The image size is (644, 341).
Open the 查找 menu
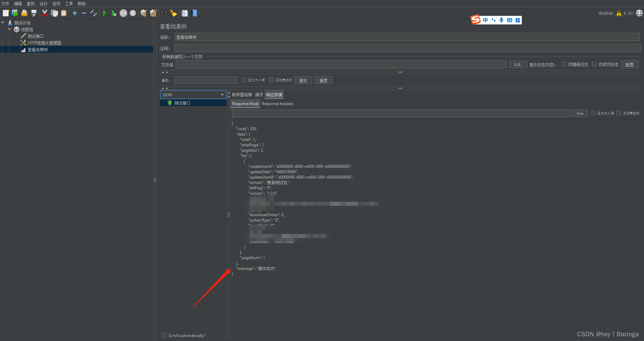coord(31,4)
